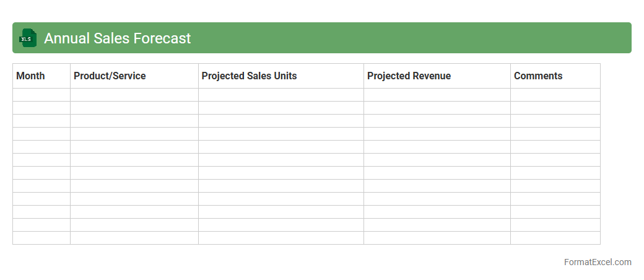This screenshot has height=280, width=644.
Task: Click the bottom cell in Projected Revenue column
Action: (x=437, y=238)
